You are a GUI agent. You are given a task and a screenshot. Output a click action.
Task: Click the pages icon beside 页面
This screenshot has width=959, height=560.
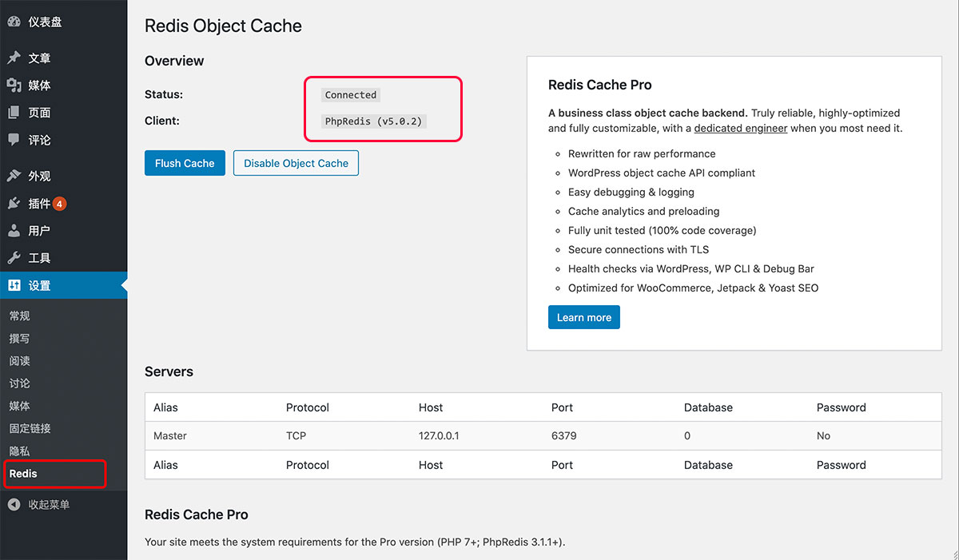(14, 113)
